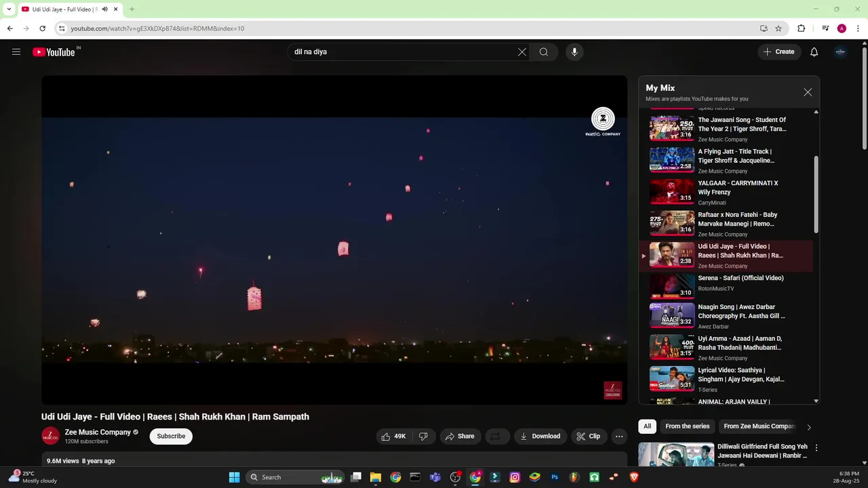Open Windows Start menu
Screen dimensions: 868x488
pyautogui.click(x=234, y=477)
